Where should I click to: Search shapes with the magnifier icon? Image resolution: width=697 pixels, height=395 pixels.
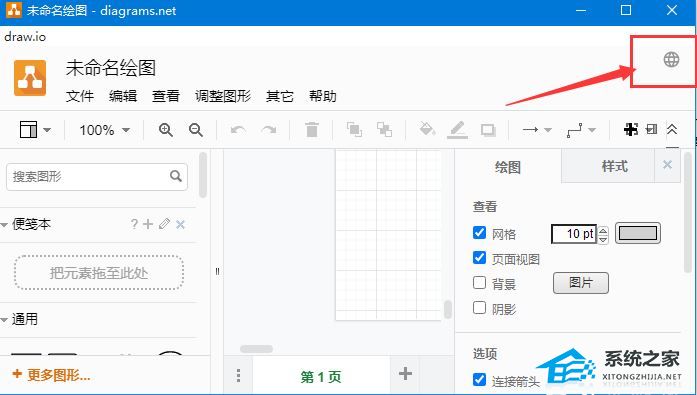pyautogui.click(x=176, y=176)
